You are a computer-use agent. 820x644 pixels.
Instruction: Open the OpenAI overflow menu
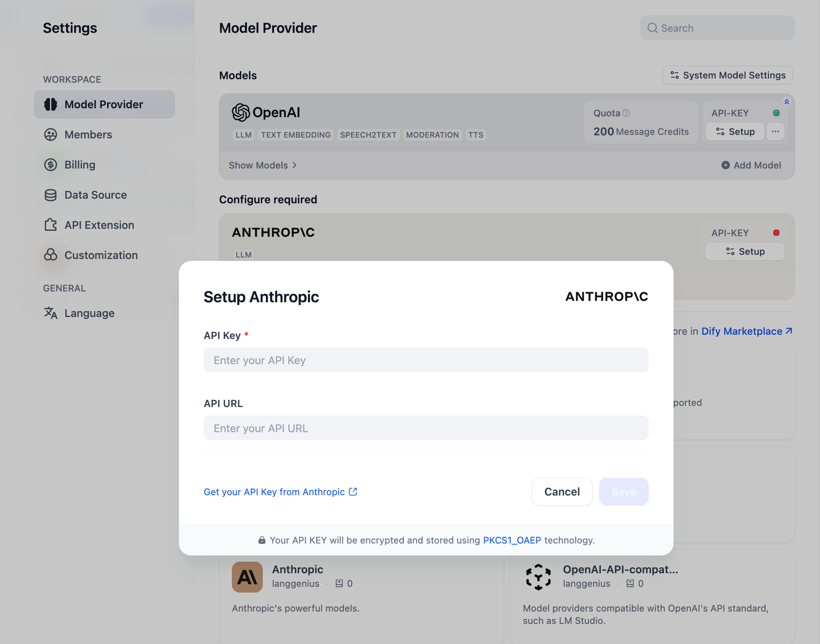coord(776,131)
